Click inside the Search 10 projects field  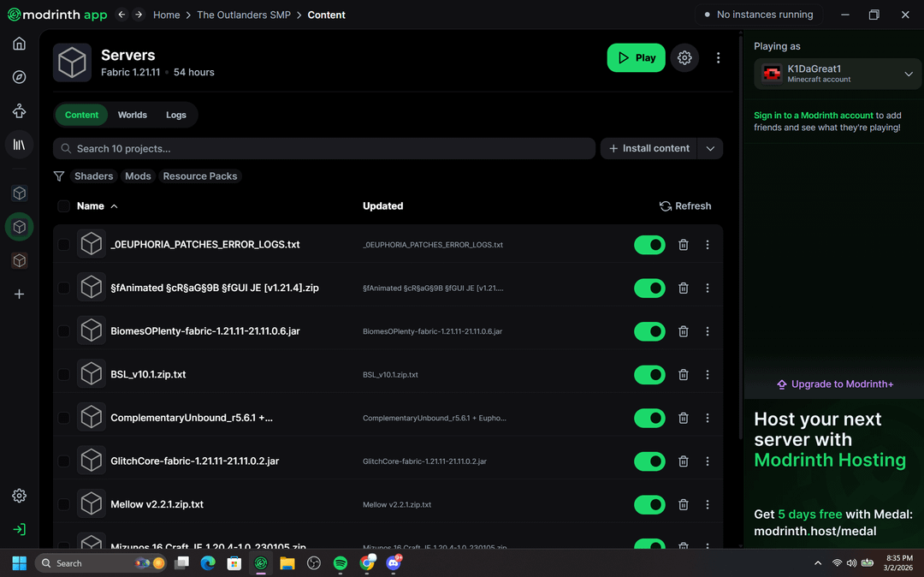[x=325, y=149]
